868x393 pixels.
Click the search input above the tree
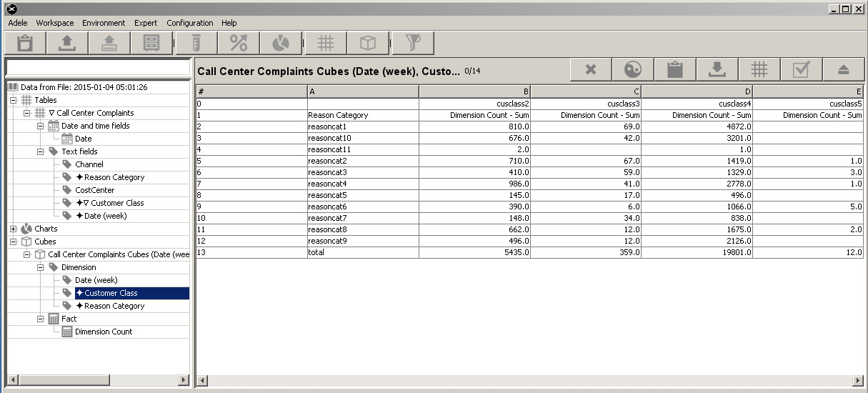[99, 67]
